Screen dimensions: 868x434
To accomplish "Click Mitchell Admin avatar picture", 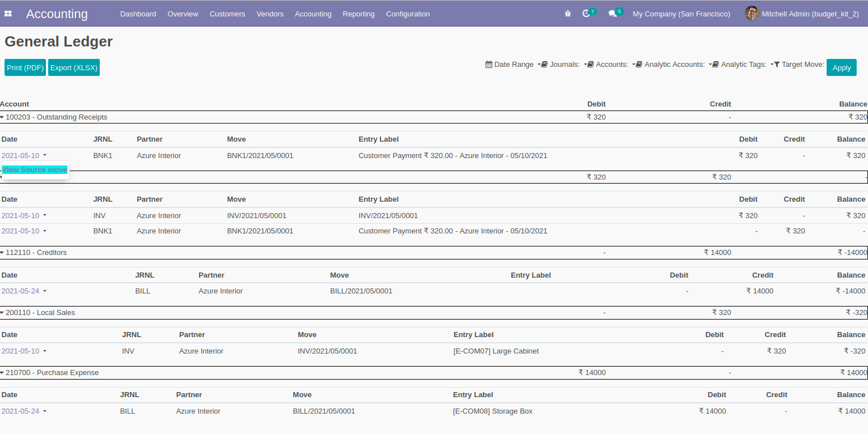I will [752, 14].
